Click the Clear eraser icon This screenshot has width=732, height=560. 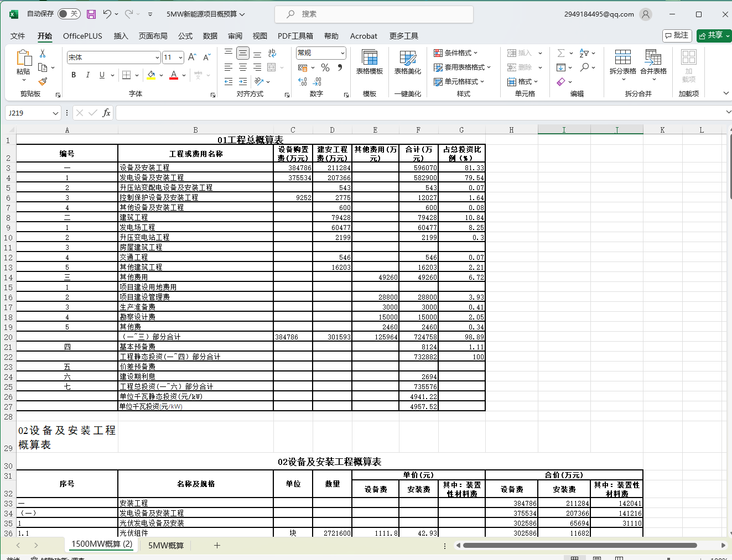click(x=561, y=82)
